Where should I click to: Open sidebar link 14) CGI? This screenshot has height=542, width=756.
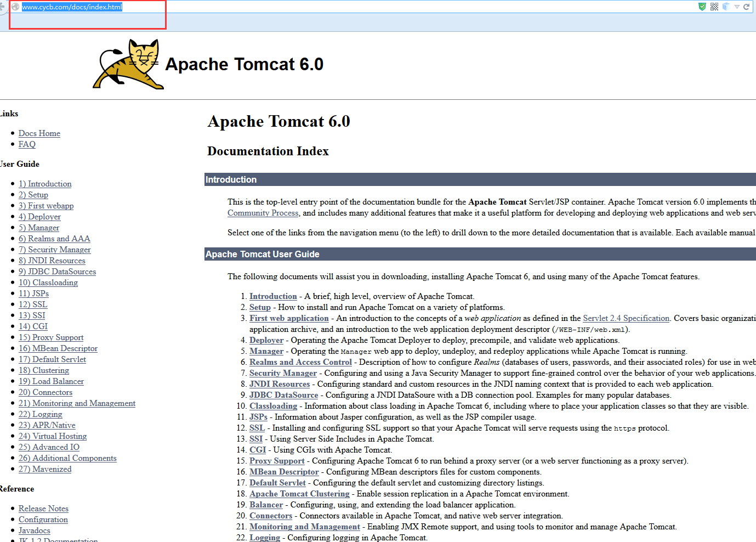click(33, 326)
